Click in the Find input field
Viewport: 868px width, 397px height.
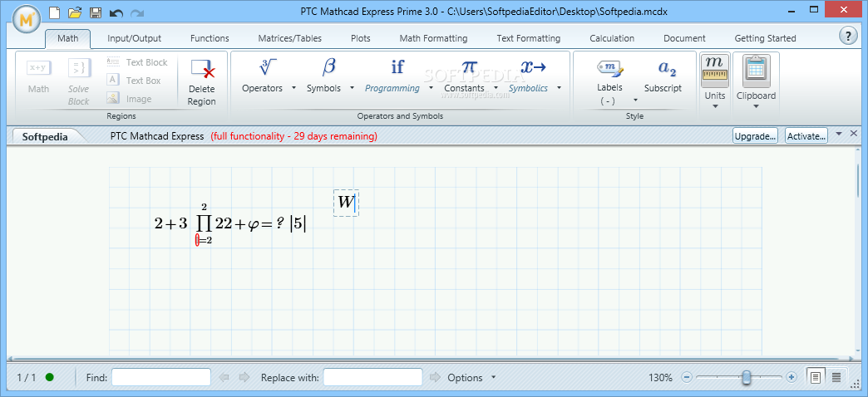tap(161, 377)
